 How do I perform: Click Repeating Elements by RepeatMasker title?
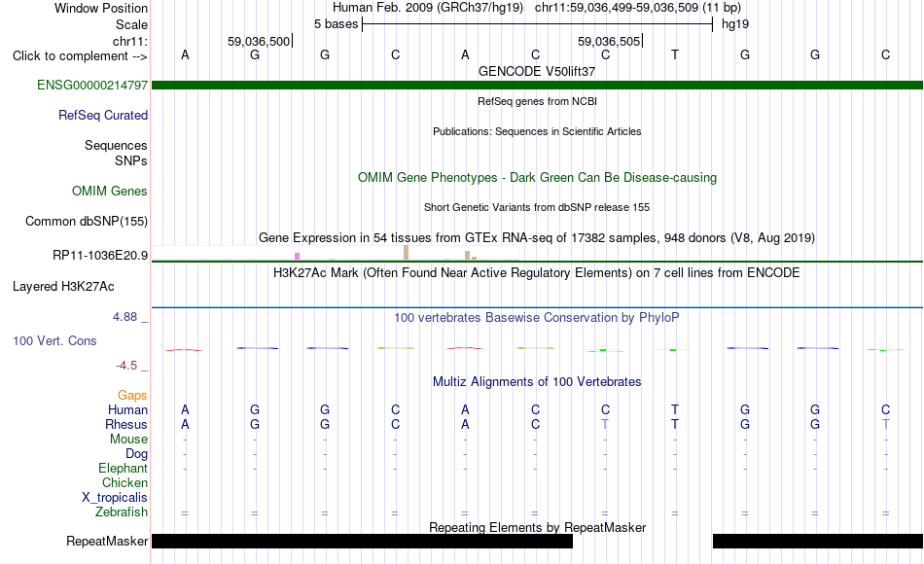(x=537, y=527)
